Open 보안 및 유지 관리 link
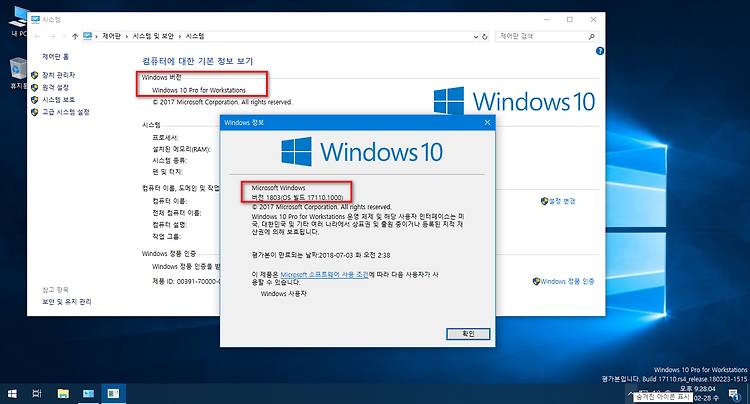This screenshot has height=404, width=750. (66, 302)
